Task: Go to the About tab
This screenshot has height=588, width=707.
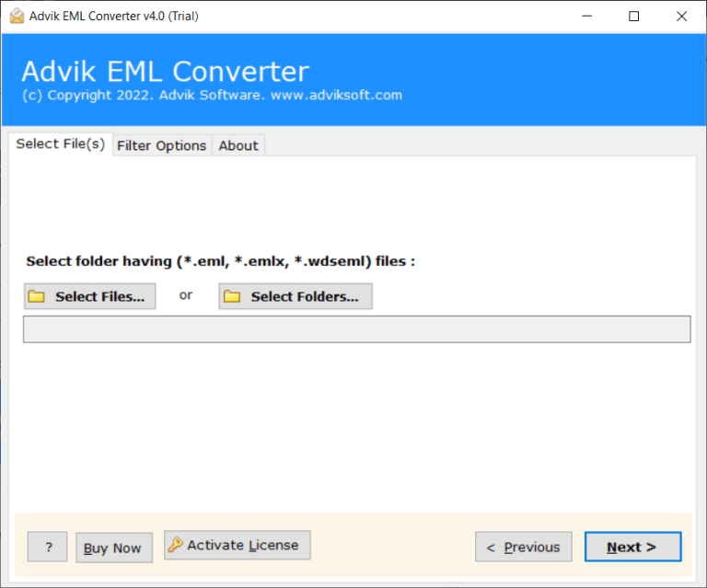Action: [x=238, y=145]
